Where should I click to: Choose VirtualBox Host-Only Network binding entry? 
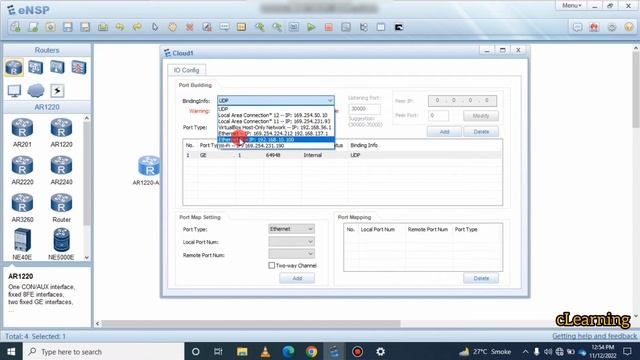pos(276,127)
